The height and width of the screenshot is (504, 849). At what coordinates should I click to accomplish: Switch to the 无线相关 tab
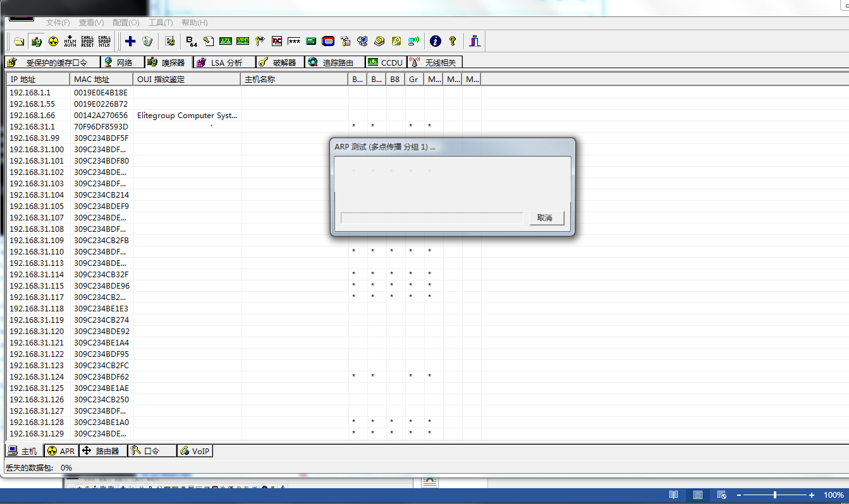[434, 63]
